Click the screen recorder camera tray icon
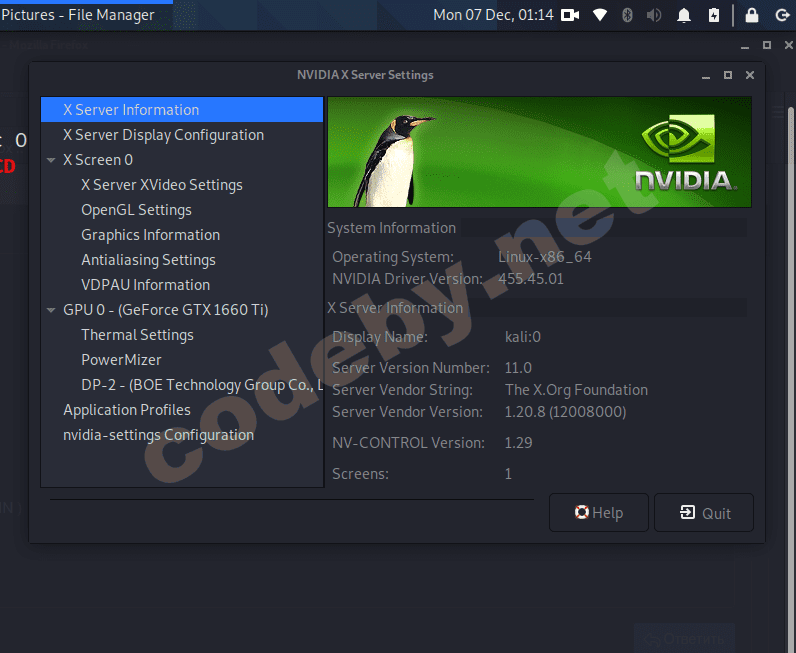 pos(570,15)
